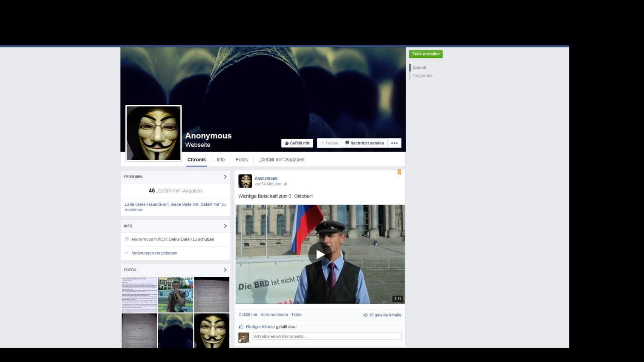Image resolution: width=644 pixels, height=362 pixels.
Task: Click the Info section header label
Action: click(128, 226)
